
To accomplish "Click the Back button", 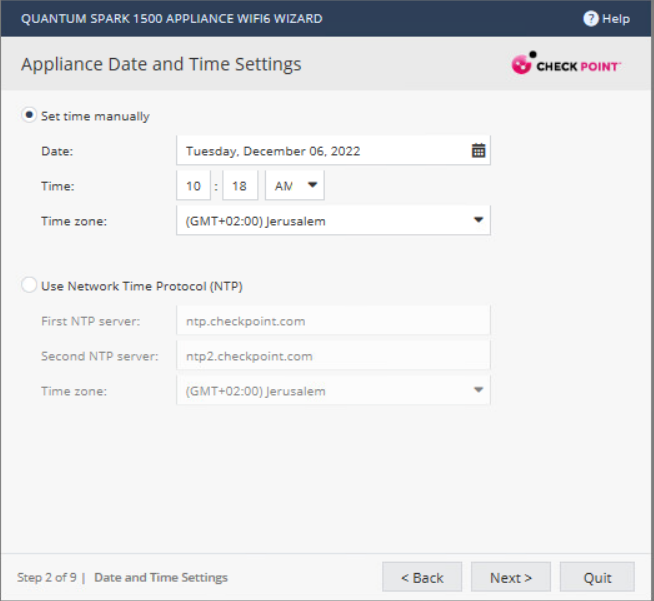I will (422, 577).
